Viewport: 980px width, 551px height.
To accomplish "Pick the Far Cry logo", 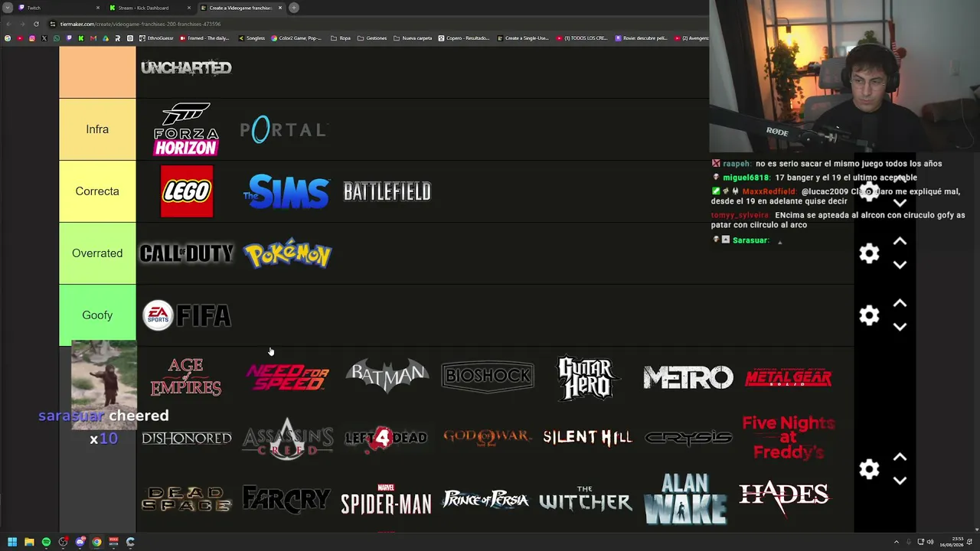I will click(x=286, y=500).
